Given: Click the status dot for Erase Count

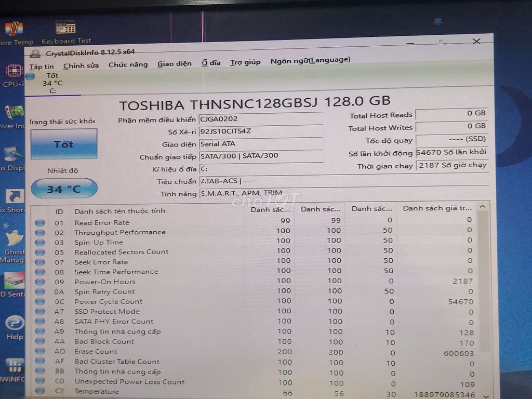Looking at the screenshot, I should pos(39,351).
